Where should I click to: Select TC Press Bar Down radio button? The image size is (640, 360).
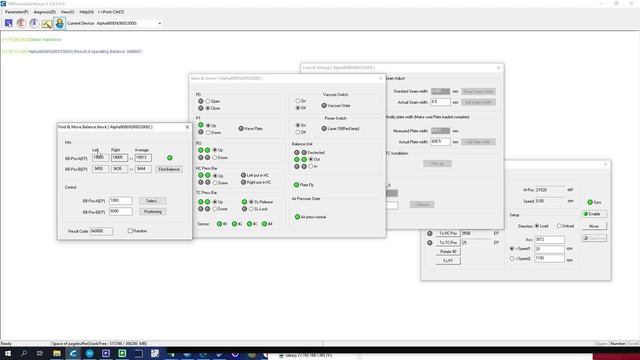(215, 209)
